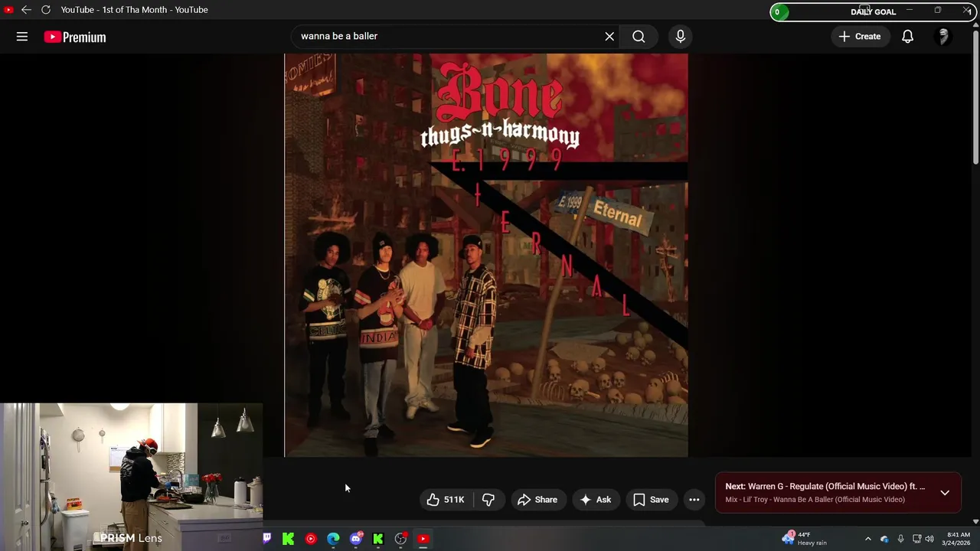Run search with the magnifier button
This screenshot has width=980, height=551.
click(x=639, y=36)
